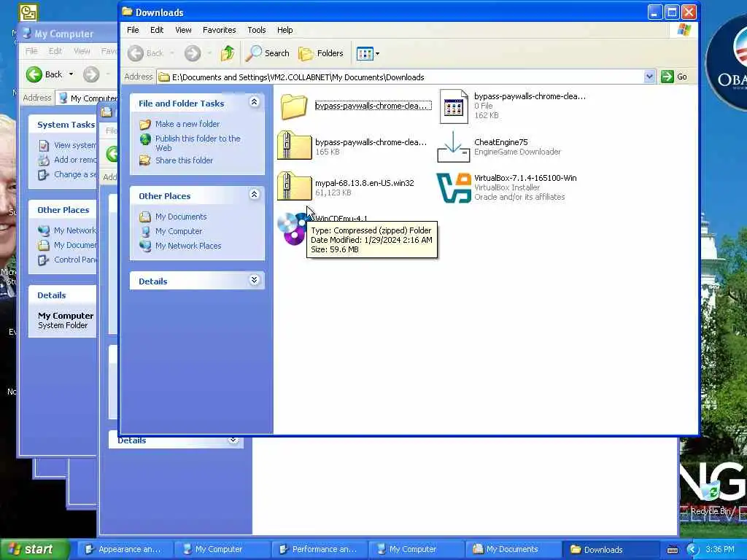747x560 pixels.
Task: Switch to Appearance an... taskbar button
Action: click(x=124, y=550)
